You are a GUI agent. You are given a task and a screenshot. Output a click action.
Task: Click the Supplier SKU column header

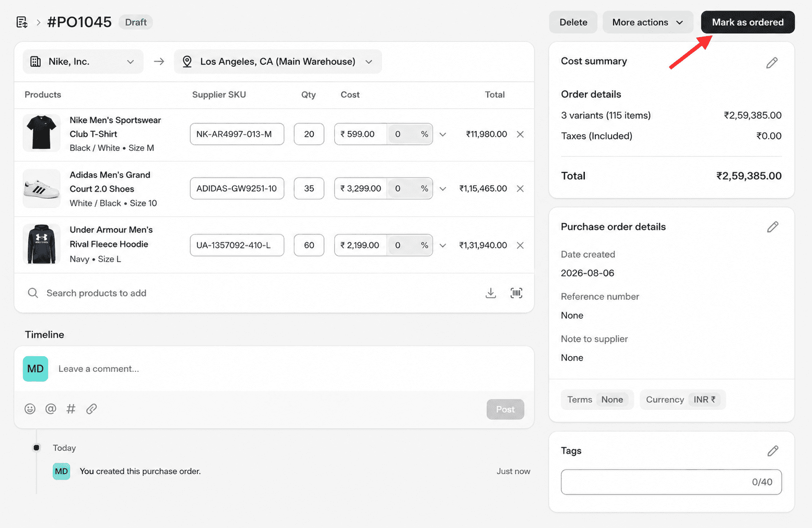(x=219, y=95)
